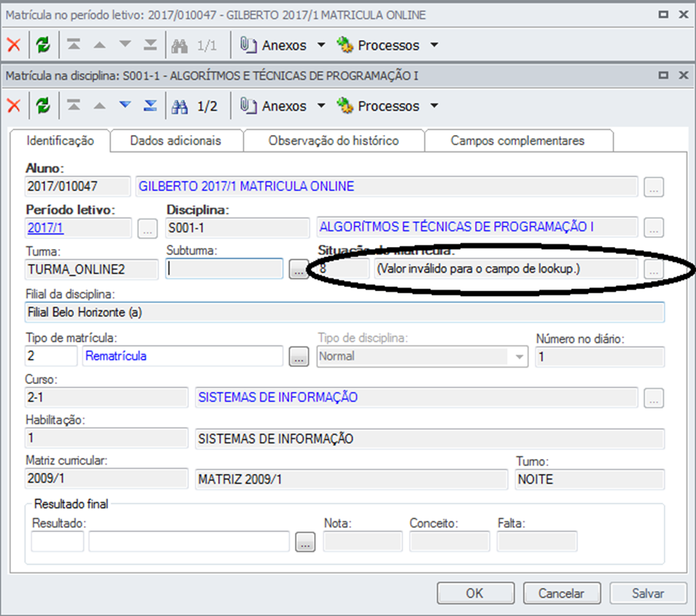Switch to the Dados adicionais tab
The width and height of the screenshot is (696, 616).
click(x=176, y=141)
